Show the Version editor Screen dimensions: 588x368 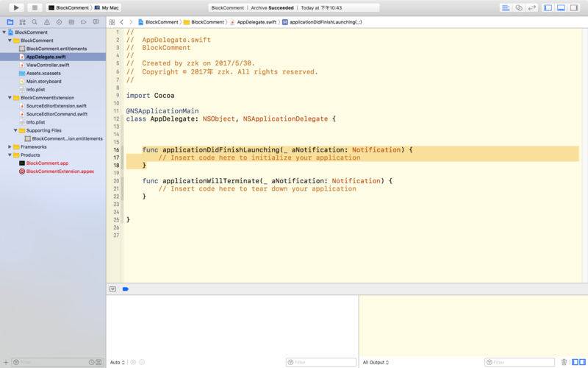[531, 7]
